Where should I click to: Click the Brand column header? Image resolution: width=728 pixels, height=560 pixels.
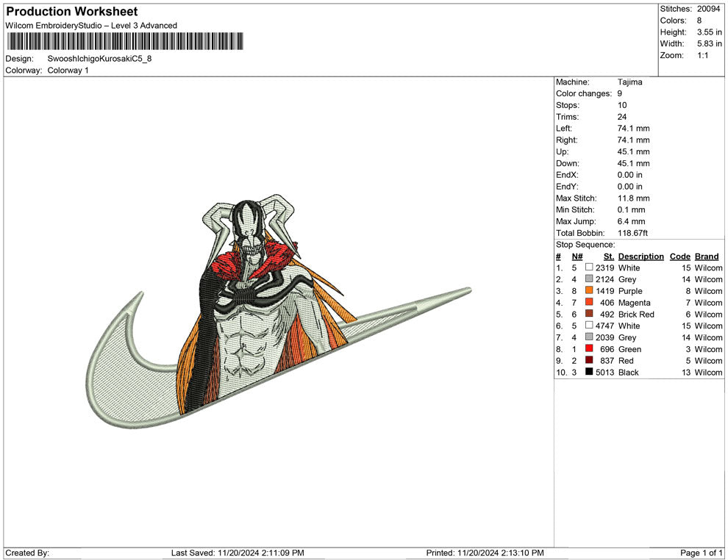pyautogui.click(x=707, y=256)
